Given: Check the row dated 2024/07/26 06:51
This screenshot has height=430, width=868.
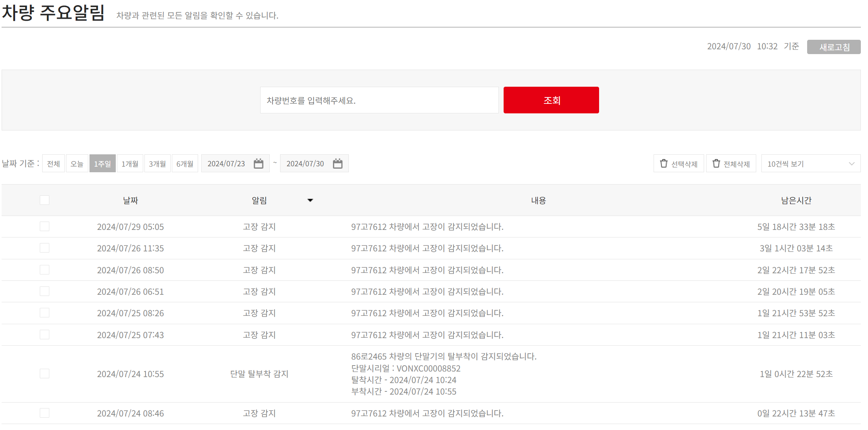Looking at the screenshot, I should point(45,291).
